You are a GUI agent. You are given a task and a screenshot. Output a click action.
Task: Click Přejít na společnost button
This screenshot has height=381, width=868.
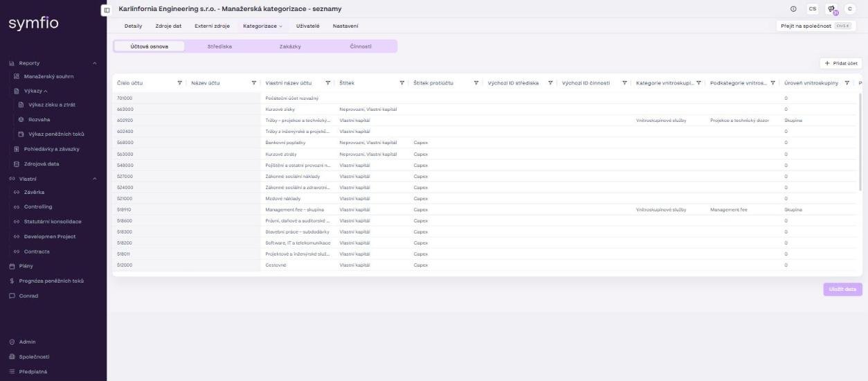pos(816,26)
